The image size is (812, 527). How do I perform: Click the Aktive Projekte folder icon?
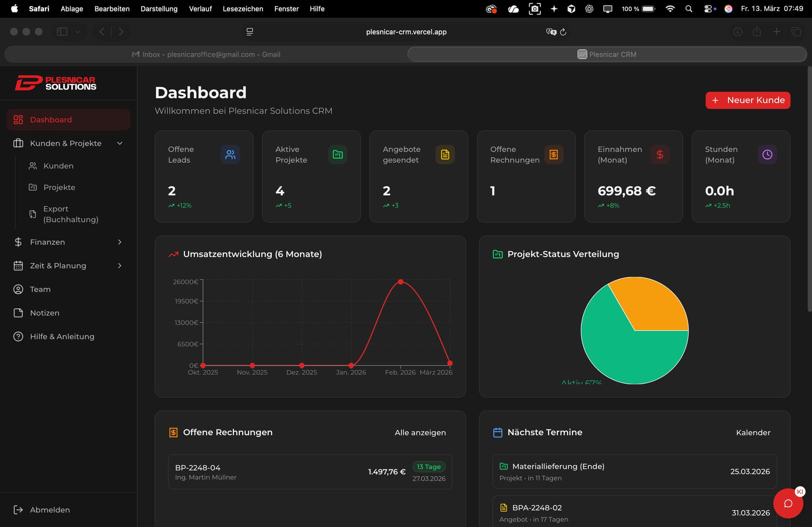pyautogui.click(x=337, y=155)
